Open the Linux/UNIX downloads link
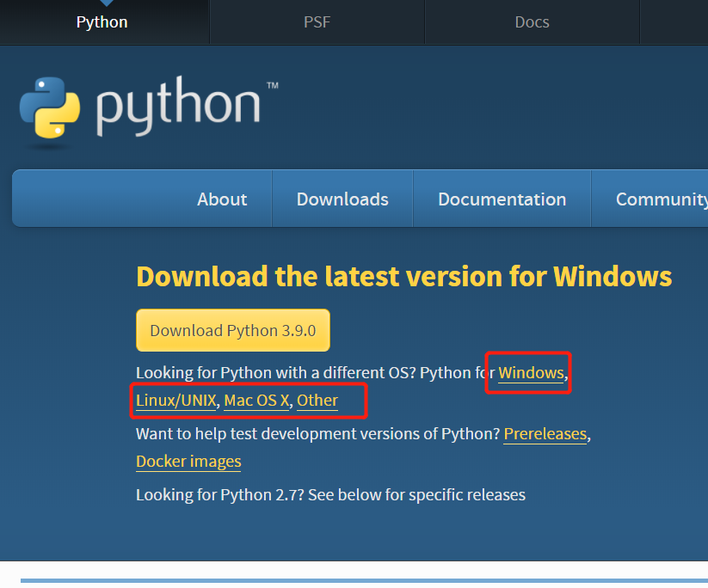This screenshot has width=708, height=588. click(x=176, y=401)
